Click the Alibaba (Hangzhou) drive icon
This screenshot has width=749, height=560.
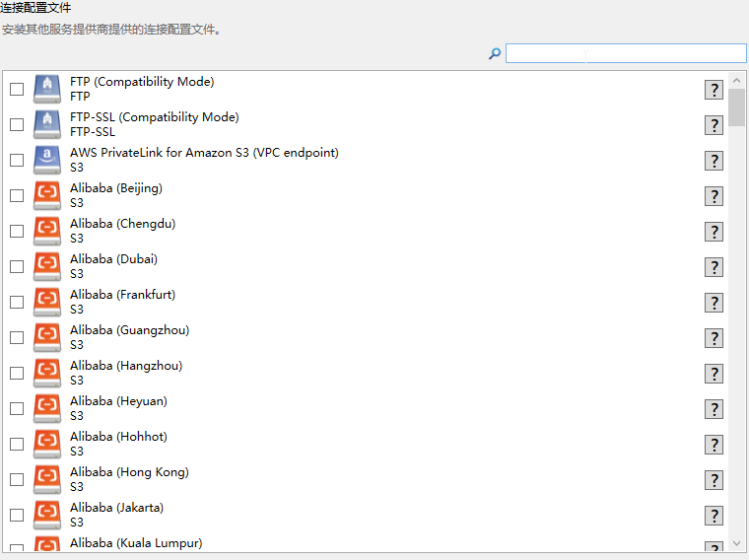pyautogui.click(x=47, y=373)
